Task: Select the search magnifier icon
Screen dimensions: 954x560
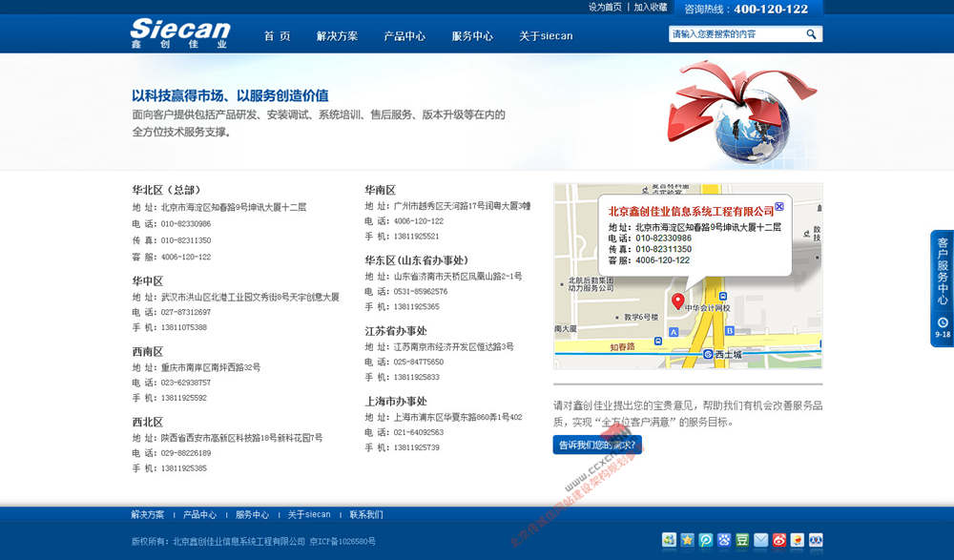Action: point(811,33)
